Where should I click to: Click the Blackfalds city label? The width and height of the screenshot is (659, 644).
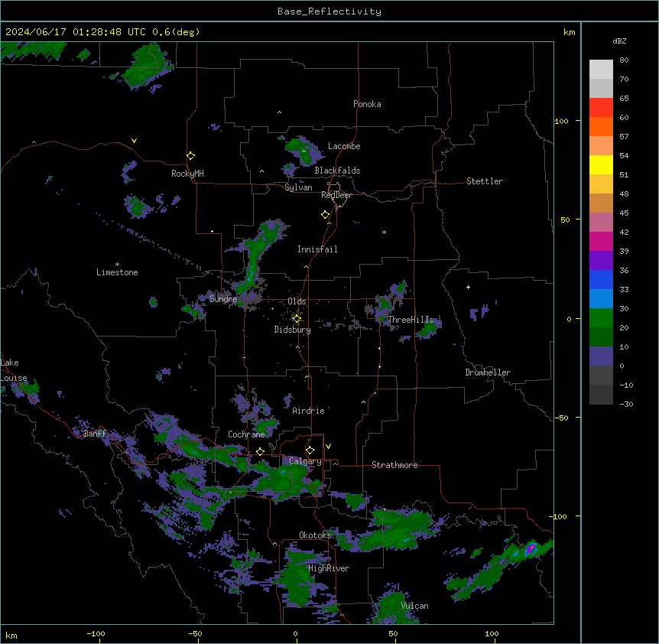[337, 171]
